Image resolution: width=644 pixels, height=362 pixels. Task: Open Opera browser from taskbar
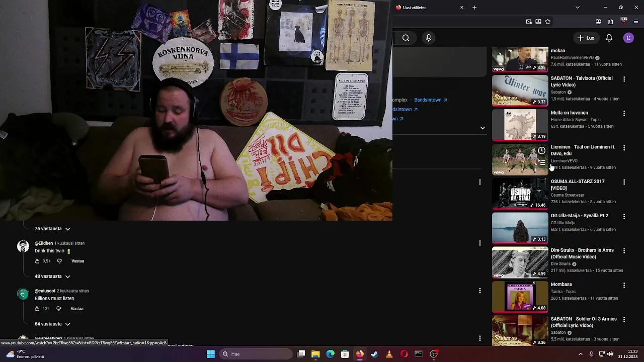click(x=404, y=354)
